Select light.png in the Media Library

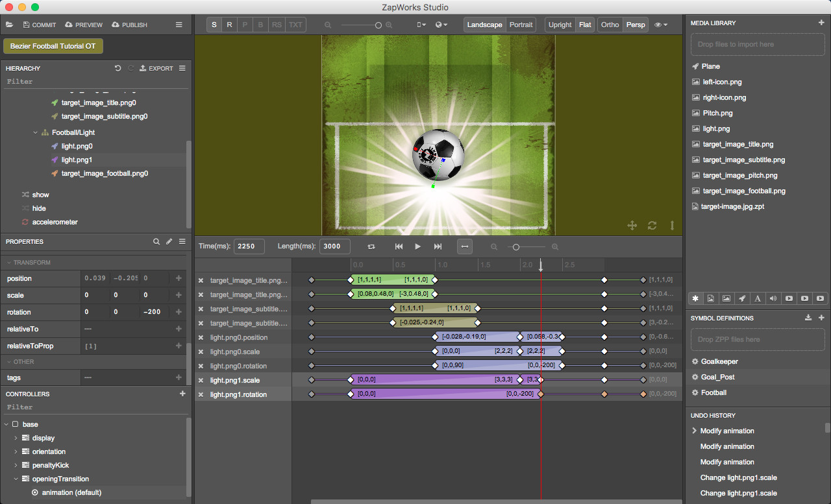[x=716, y=128]
